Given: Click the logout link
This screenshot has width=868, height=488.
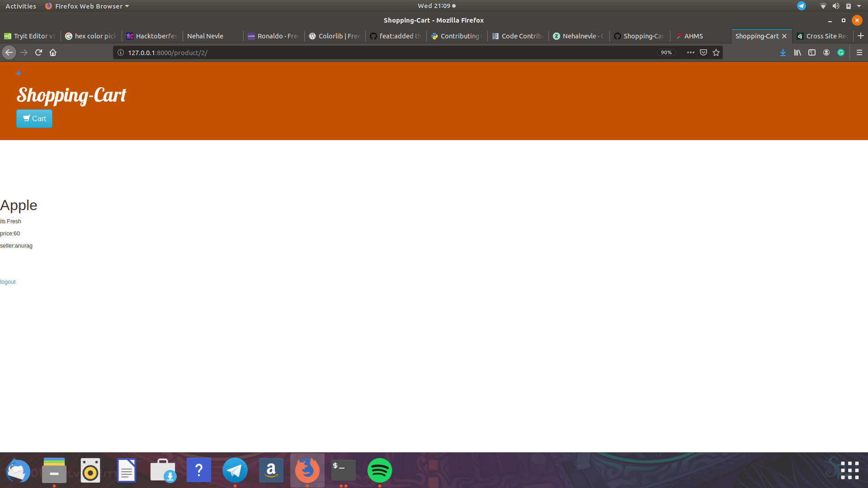Looking at the screenshot, I should point(8,282).
